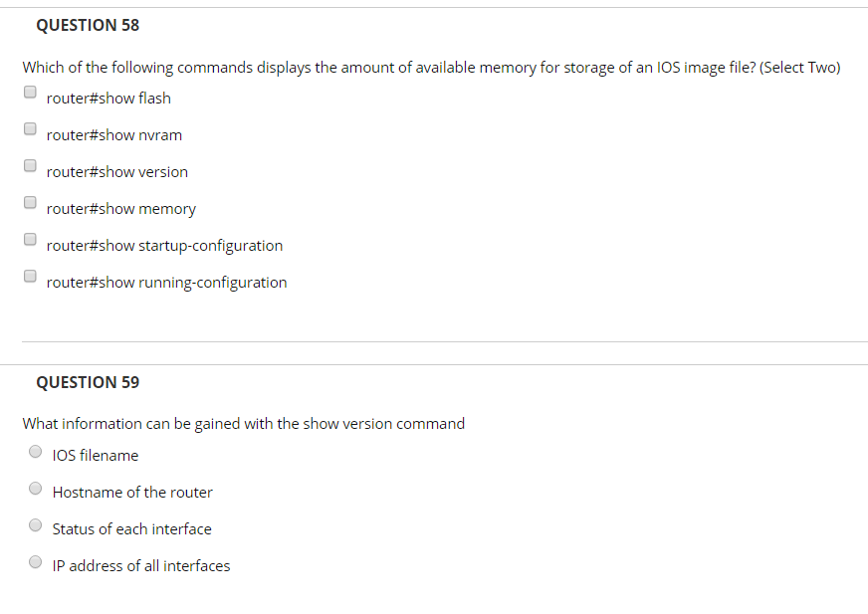Viewport: 868px width, 614px height.
Task: Pick 'IP address of all interfaces' option
Action: coord(36,561)
